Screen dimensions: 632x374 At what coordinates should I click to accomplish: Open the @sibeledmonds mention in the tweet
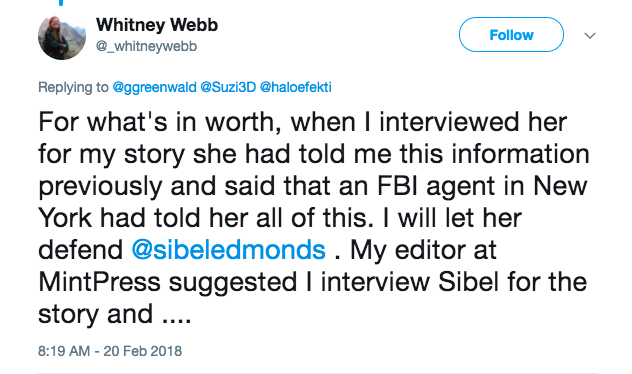tap(229, 250)
